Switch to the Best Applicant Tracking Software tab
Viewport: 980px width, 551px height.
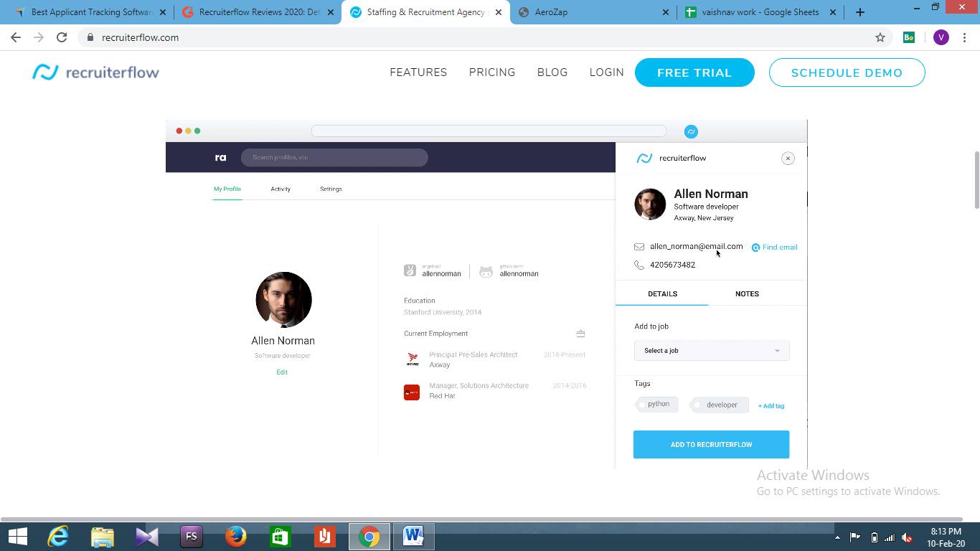tap(91, 12)
